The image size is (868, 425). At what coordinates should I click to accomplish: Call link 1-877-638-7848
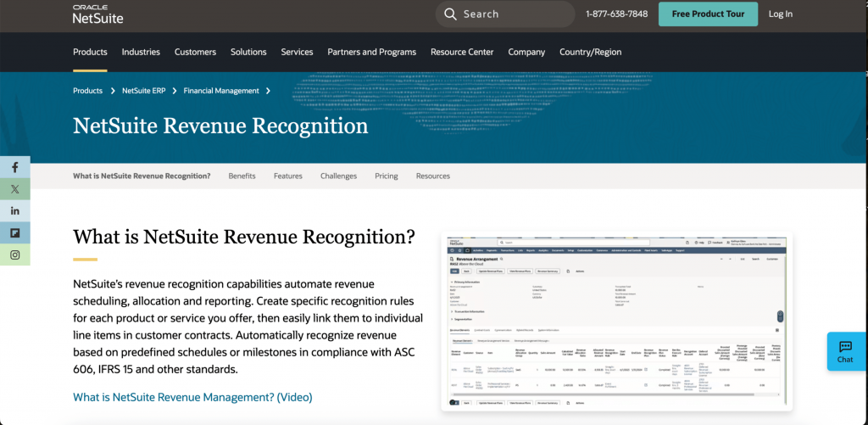[617, 14]
